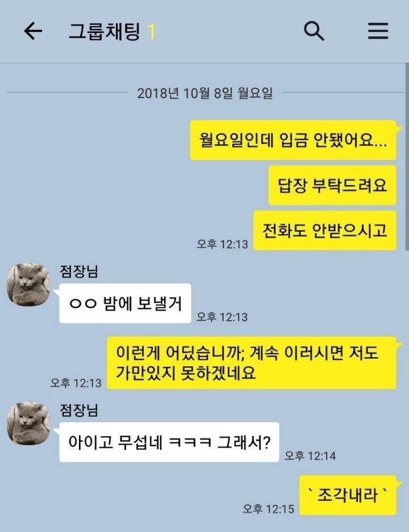The width and height of the screenshot is (409, 532).
Task: Tap the cat avatar beside 아이고 무섭네 message
Action: coord(28,424)
